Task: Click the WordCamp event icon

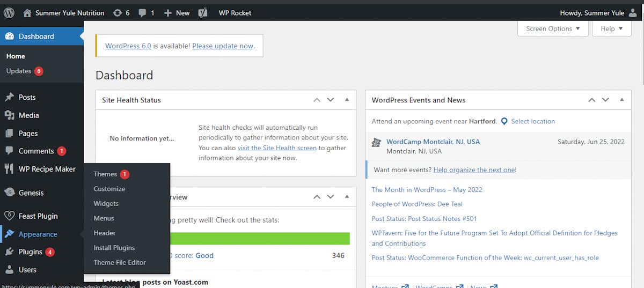Action: tap(376, 142)
